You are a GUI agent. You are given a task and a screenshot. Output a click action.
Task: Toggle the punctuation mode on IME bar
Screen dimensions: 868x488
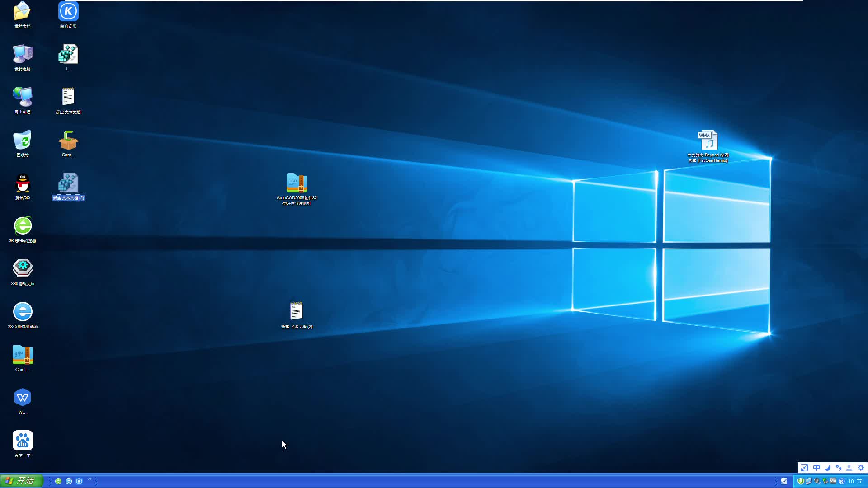click(x=838, y=468)
